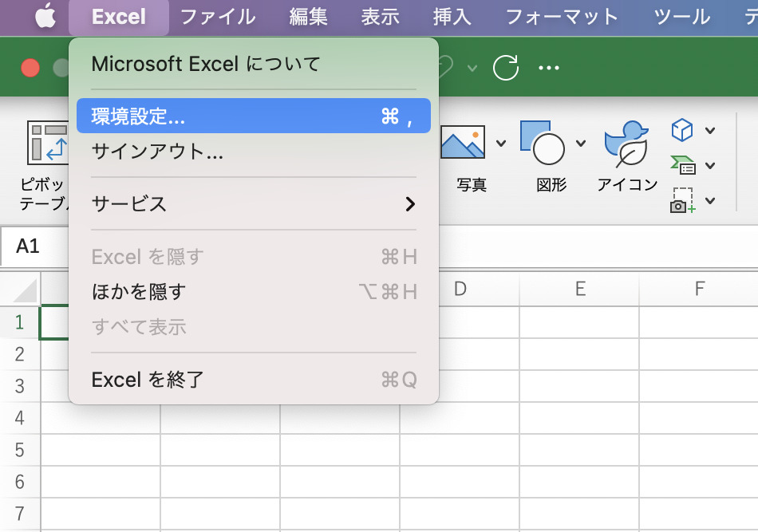Select サインアウト... menu entry
This screenshot has width=758, height=532.
point(253,152)
